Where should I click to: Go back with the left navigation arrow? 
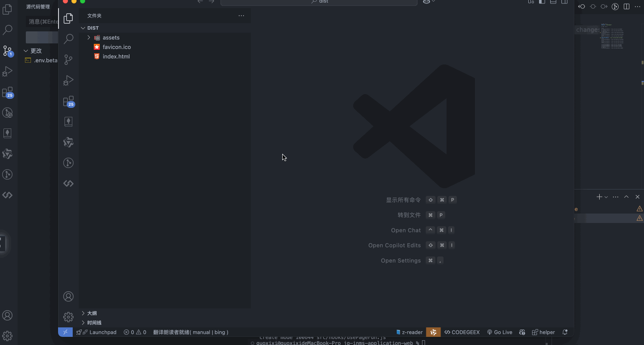(x=200, y=2)
